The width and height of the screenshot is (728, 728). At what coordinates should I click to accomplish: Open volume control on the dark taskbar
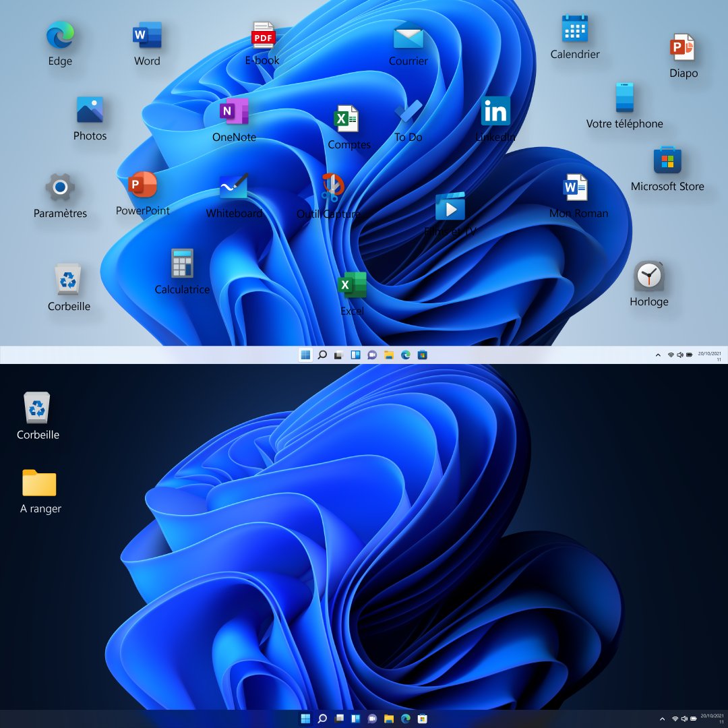pos(684,719)
